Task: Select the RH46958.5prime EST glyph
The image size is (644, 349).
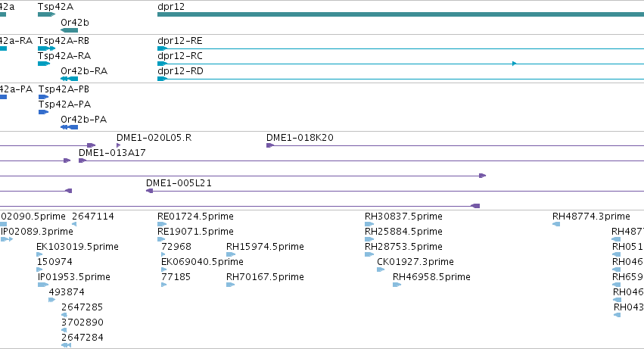Action: pyautogui.click(x=397, y=285)
